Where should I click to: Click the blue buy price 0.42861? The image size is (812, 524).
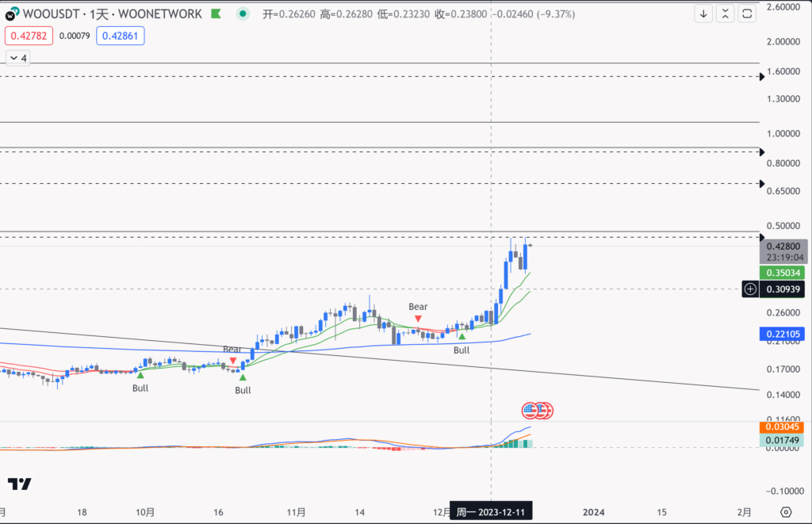point(121,36)
